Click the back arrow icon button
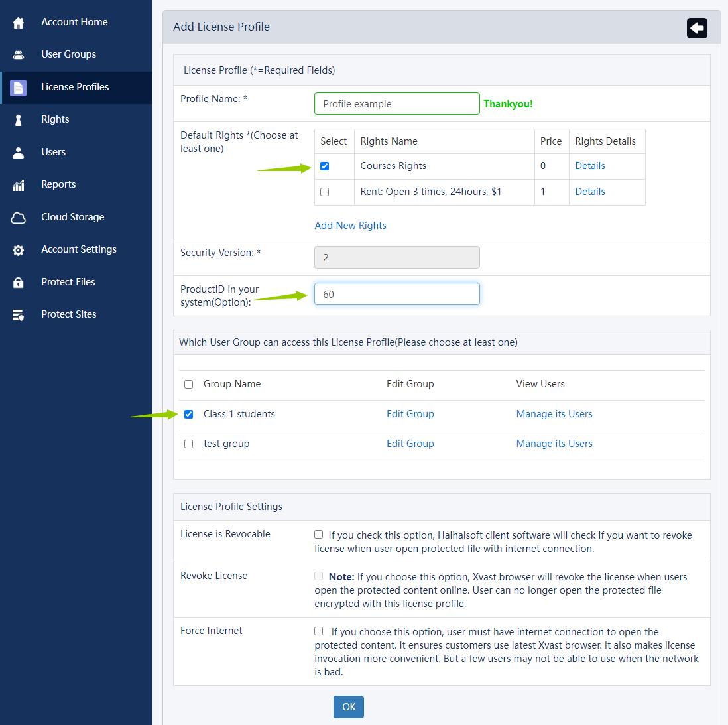 [x=697, y=28]
